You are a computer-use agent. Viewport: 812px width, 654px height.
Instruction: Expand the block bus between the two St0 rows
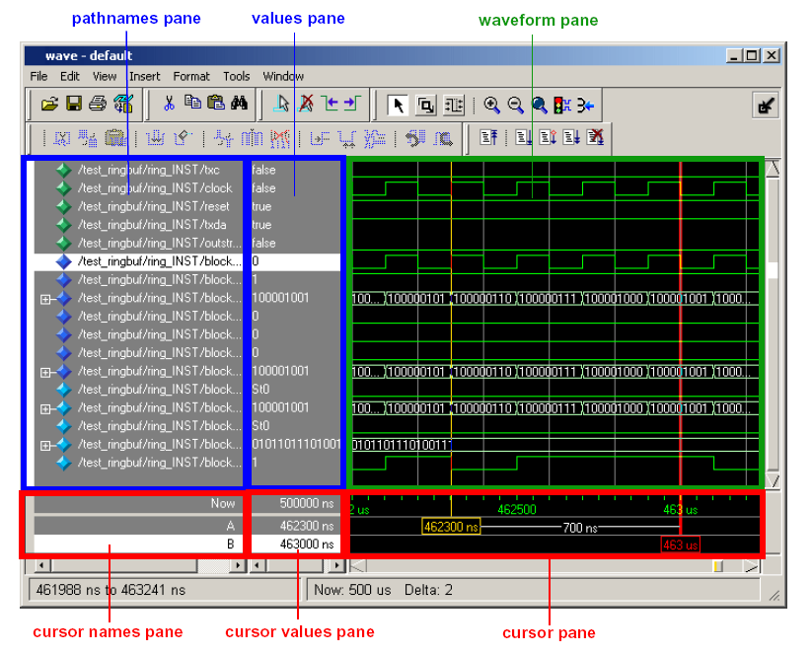(x=45, y=408)
